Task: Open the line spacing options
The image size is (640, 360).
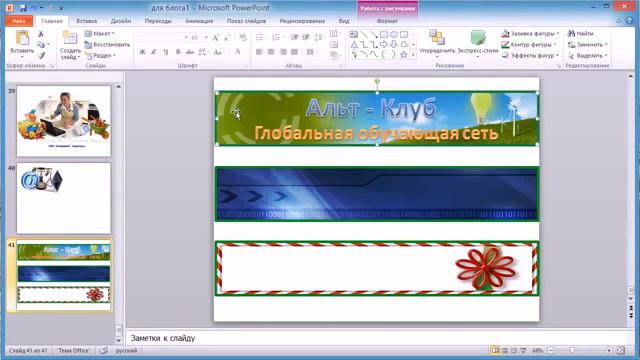Action: (x=319, y=38)
